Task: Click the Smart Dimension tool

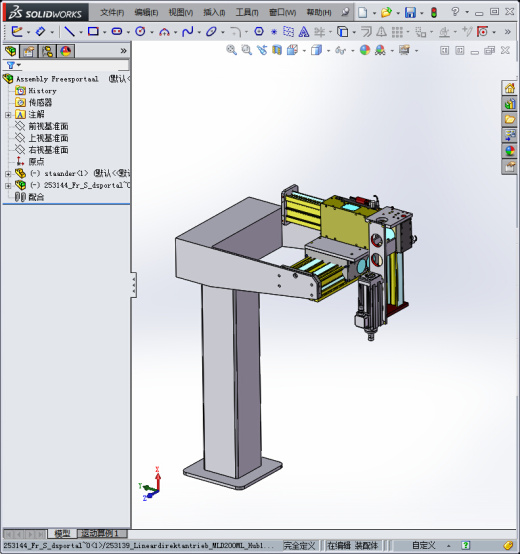Action: pos(41,32)
